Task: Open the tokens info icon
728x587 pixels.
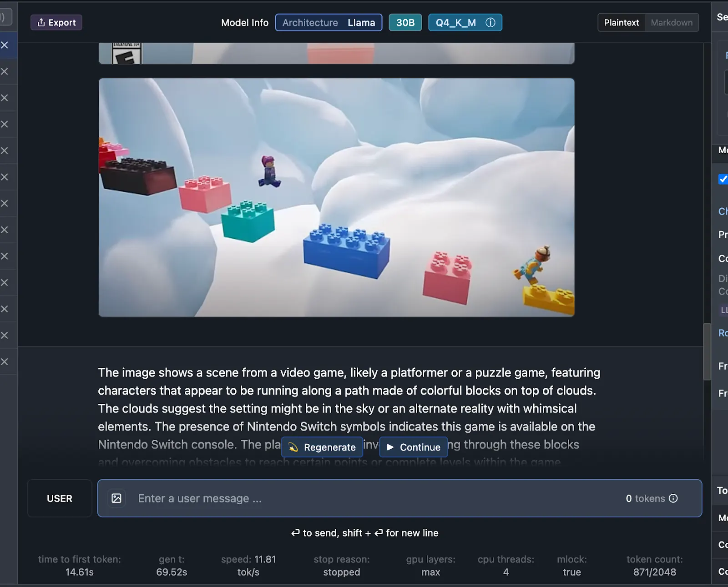Action: coord(673,498)
